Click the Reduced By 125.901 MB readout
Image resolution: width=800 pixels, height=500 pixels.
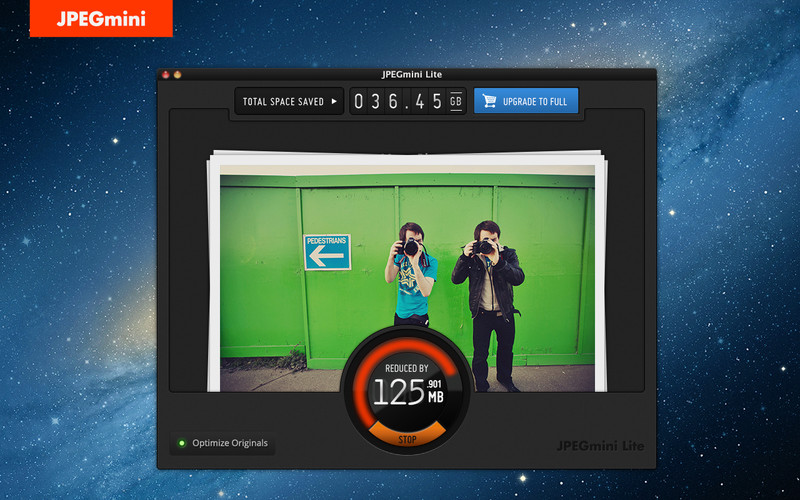coord(407,385)
